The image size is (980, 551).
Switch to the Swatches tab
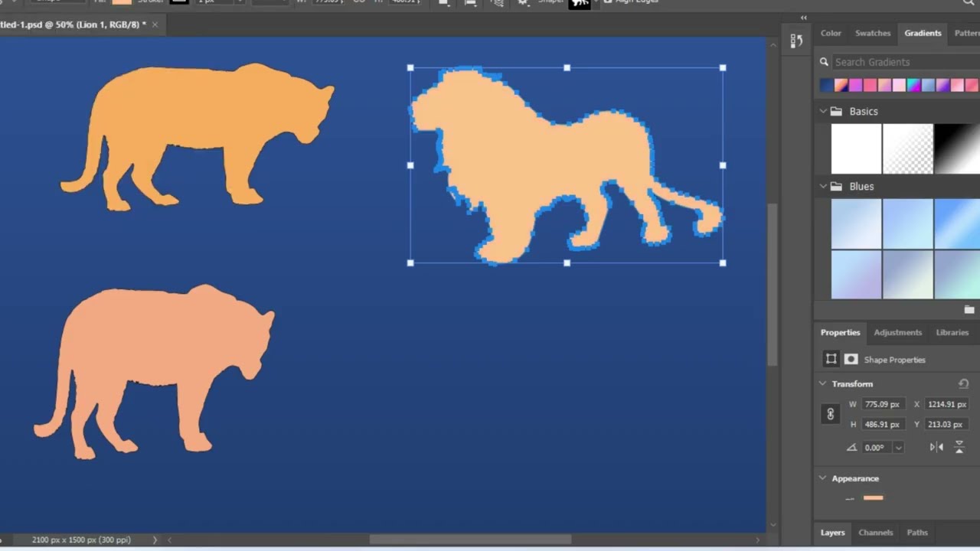(873, 33)
